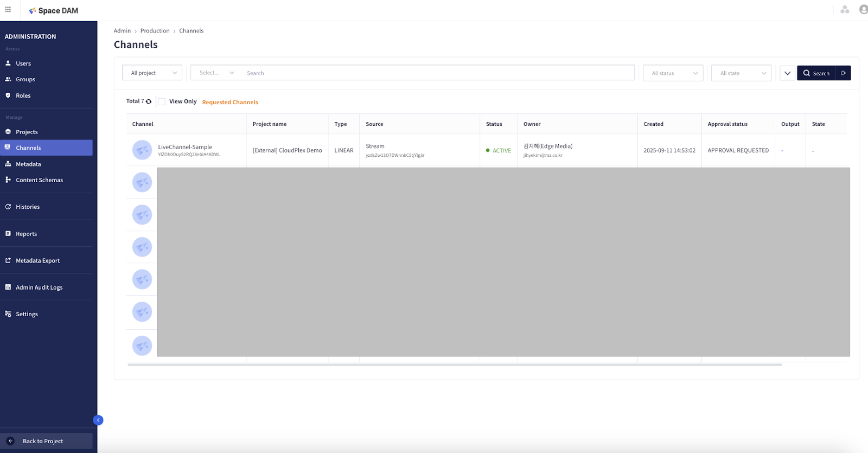The image size is (868, 453).
Task: Open the All project dropdown
Action: tap(152, 73)
